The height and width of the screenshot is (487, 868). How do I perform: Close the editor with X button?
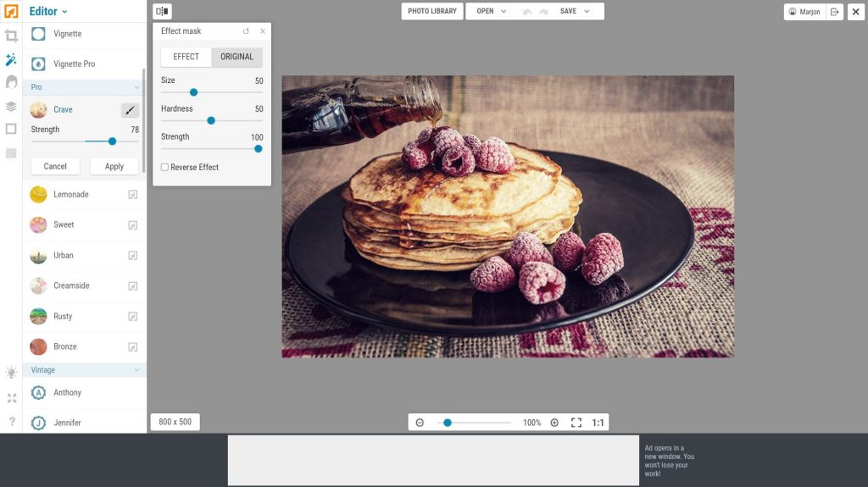[x=856, y=12]
